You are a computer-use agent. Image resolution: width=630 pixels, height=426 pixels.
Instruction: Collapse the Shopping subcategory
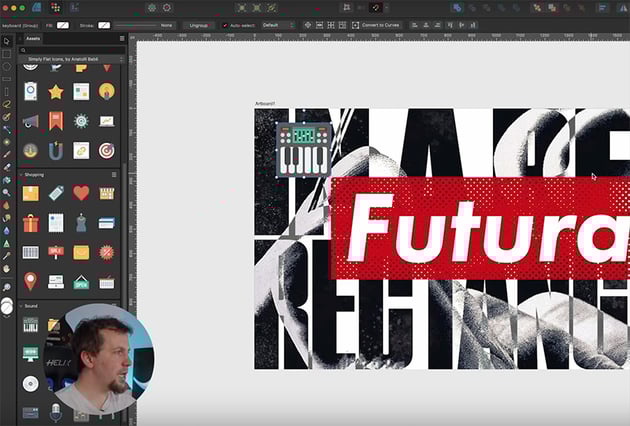tap(21, 175)
